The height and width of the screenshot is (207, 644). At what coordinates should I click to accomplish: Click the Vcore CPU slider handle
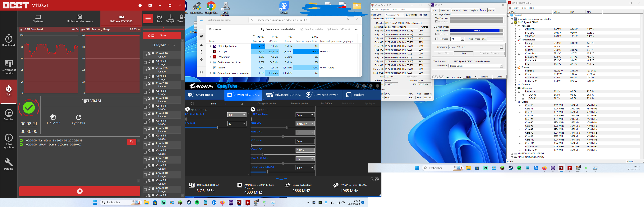click(x=287, y=128)
